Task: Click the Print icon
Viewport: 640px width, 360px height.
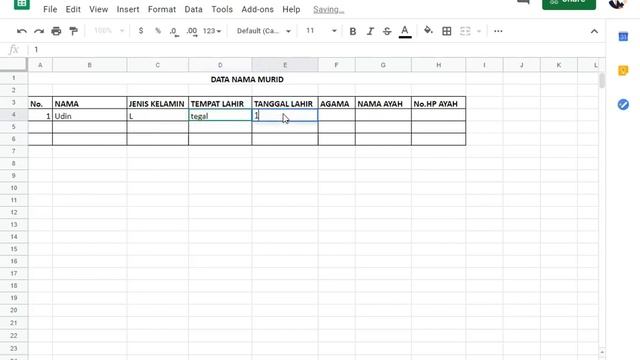Action: click(x=56, y=31)
